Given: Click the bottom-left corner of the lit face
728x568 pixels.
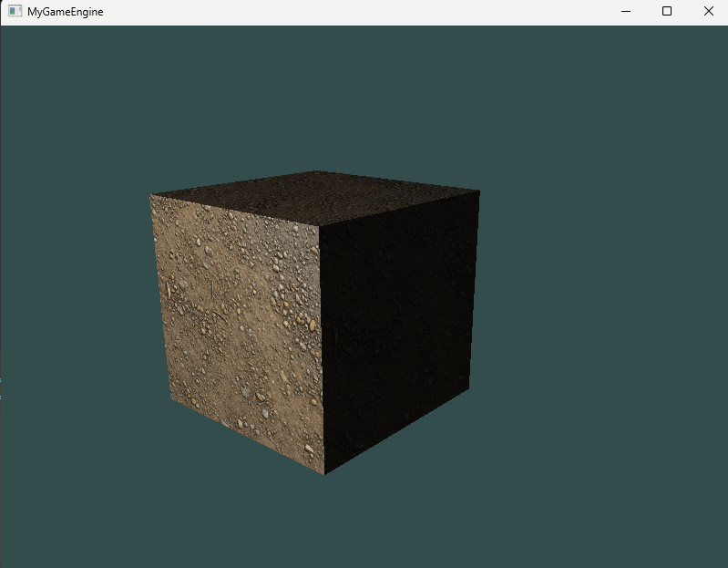Looking at the screenshot, I should click(171, 399).
